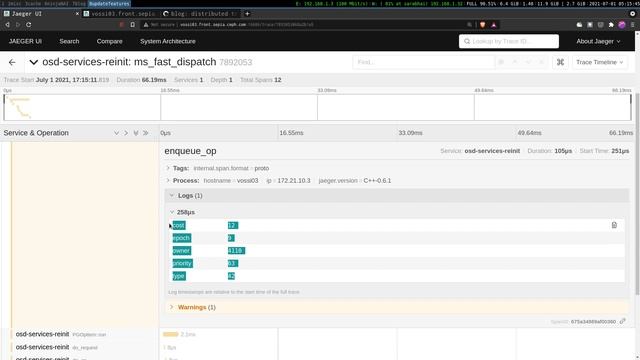Image resolution: width=640 pixels, height=360 pixels.
Task: Click the browser address bar URL
Action: click(x=247, y=24)
